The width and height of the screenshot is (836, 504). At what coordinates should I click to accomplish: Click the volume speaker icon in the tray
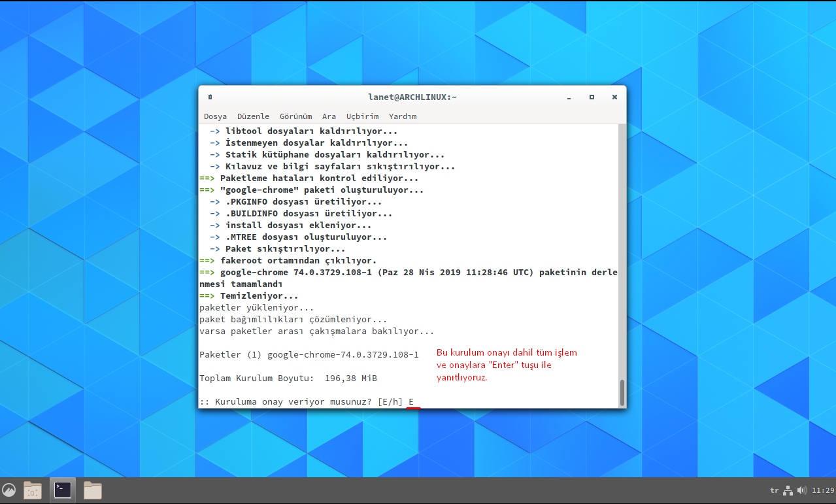click(802, 490)
